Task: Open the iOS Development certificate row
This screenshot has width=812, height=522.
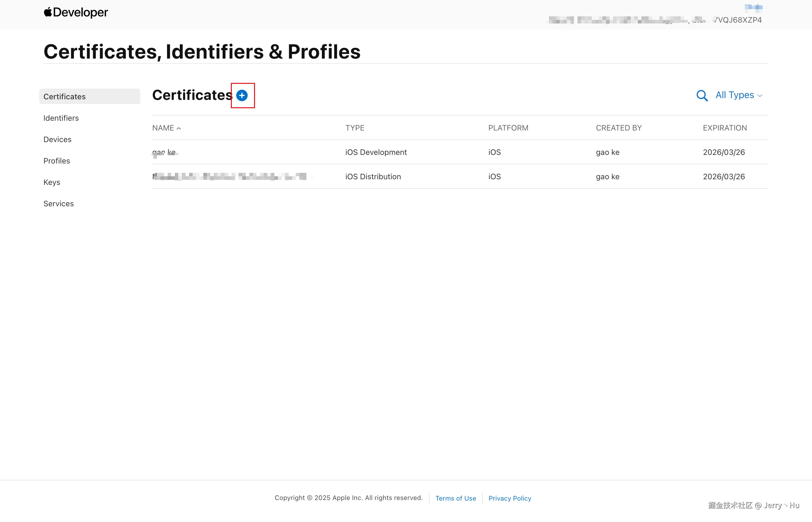Action: (x=375, y=152)
